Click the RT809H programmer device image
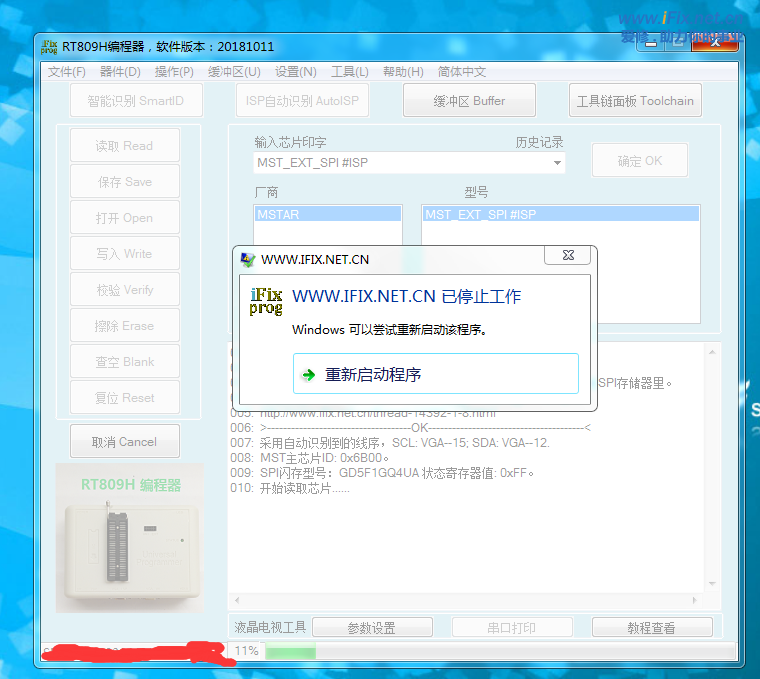Viewport: 760px width, 679px height. (130, 538)
